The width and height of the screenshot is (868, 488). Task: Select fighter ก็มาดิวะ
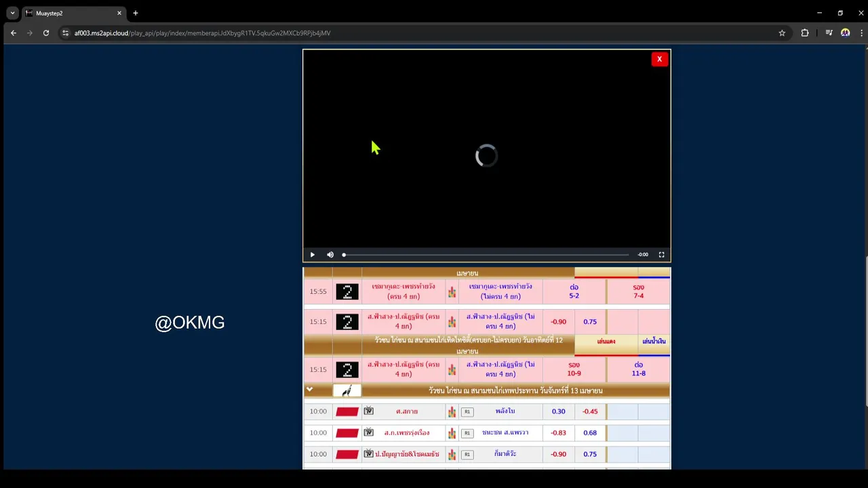click(x=505, y=454)
